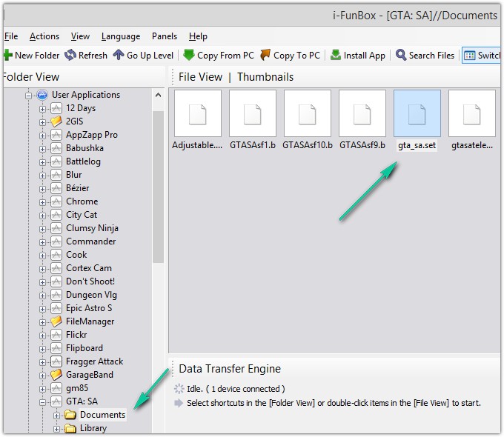The height and width of the screenshot is (437, 504).
Task: Collapse the User Applications tree node
Action: (x=29, y=96)
